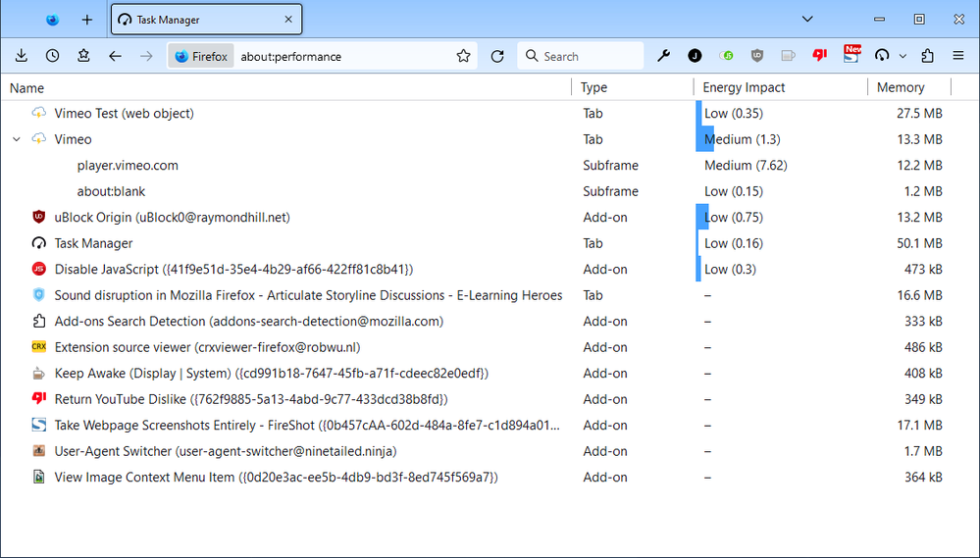Click the Vimeo tab cloud icon
The width and height of the screenshot is (980, 558).
point(39,138)
